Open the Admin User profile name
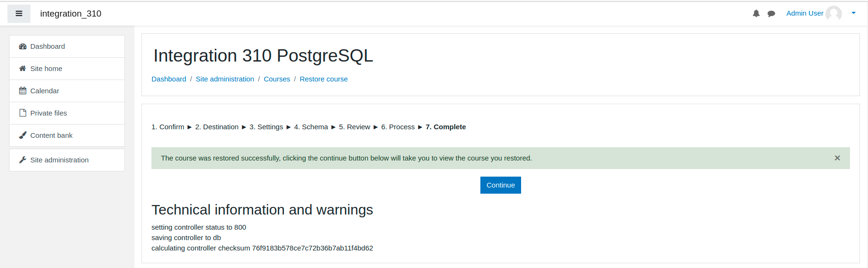The height and width of the screenshot is (268, 868). pos(805,13)
